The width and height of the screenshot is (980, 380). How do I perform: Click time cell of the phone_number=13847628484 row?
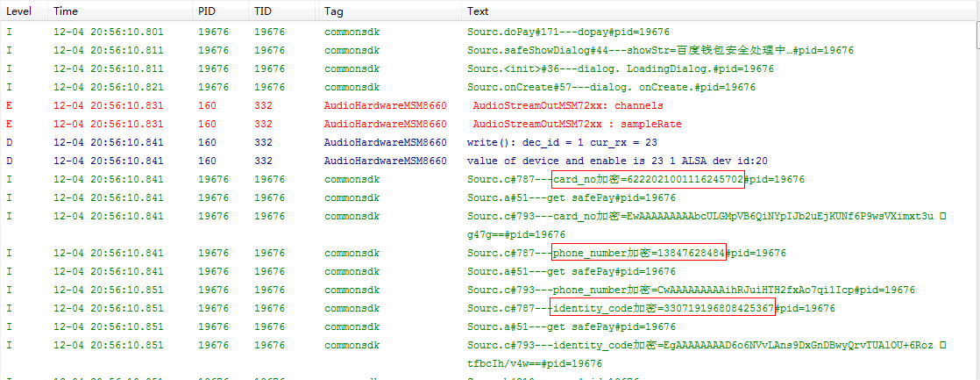click(x=109, y=253)
